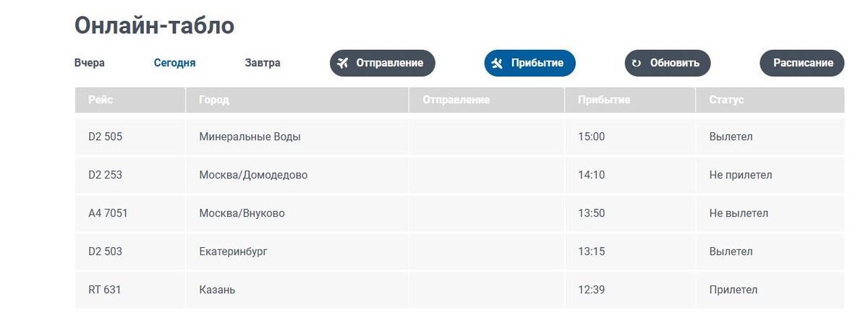The width and height of the screenshot is (868, 323).
Task: Switch to the Завтра tab
Action: coord(263,63)
